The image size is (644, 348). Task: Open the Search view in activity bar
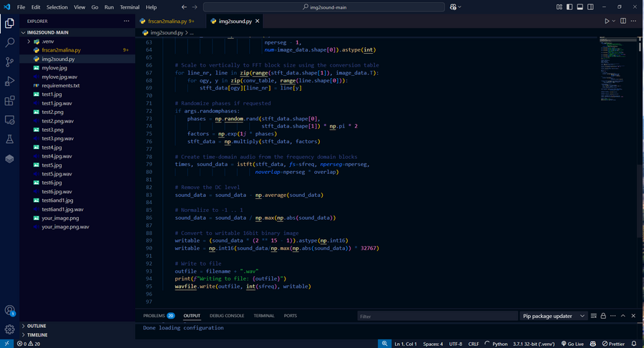pos(10,42)
